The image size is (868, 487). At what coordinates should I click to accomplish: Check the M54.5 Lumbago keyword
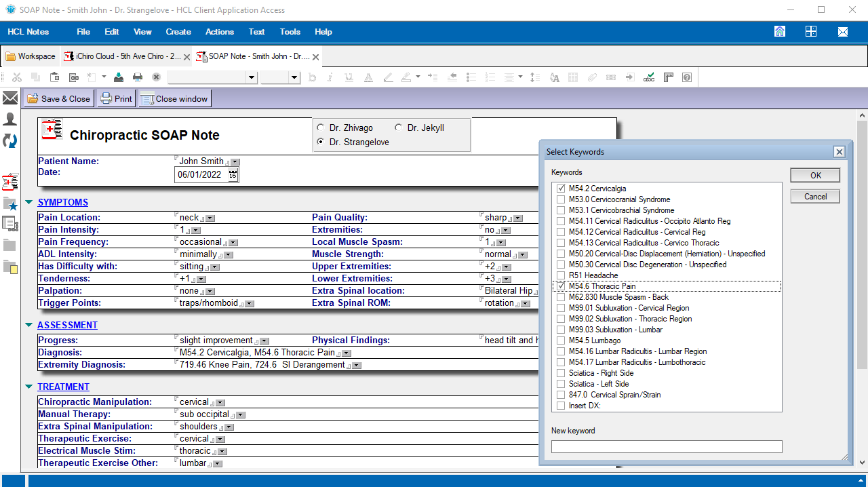pos(561,340)
